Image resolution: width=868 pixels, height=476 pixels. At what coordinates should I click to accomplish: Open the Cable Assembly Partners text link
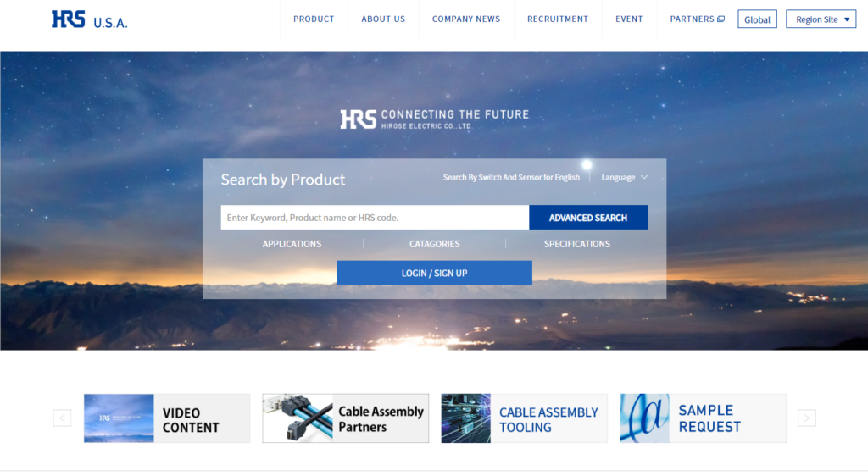(381, 419)
